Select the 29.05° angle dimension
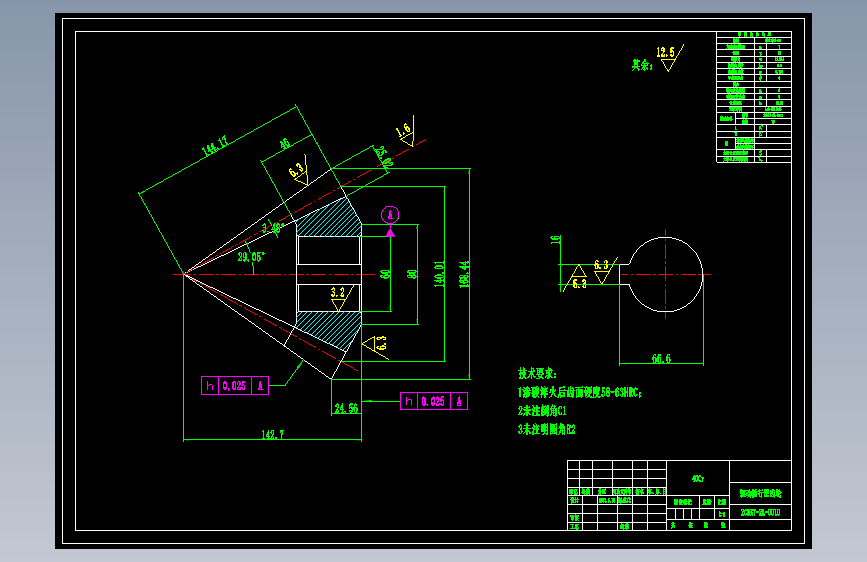 point(251,257)
